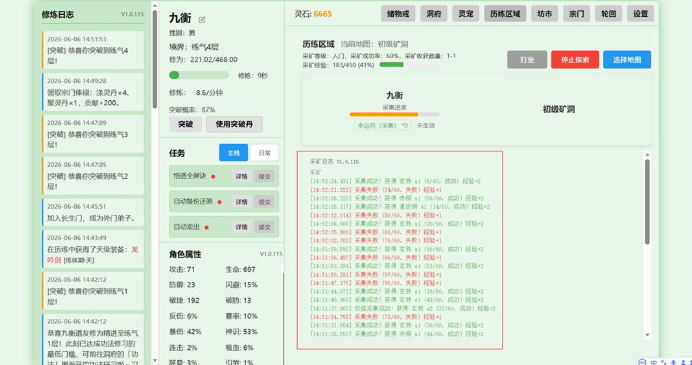Screen dimensions: 692x365
Task: Go to the 坊市 market tab
Action: (544, 14)
